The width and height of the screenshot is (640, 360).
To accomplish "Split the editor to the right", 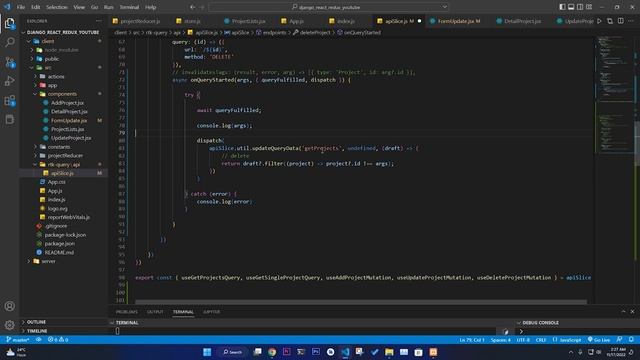I will click(620, 21).
